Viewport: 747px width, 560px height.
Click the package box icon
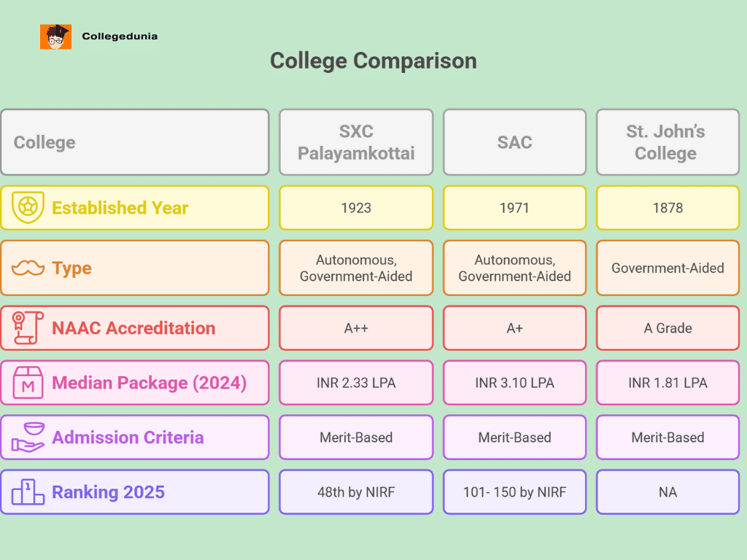coord(28,383)
